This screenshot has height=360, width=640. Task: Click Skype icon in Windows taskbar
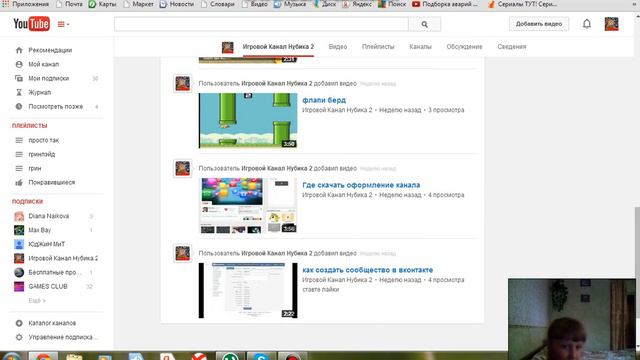tap(261, 356)
